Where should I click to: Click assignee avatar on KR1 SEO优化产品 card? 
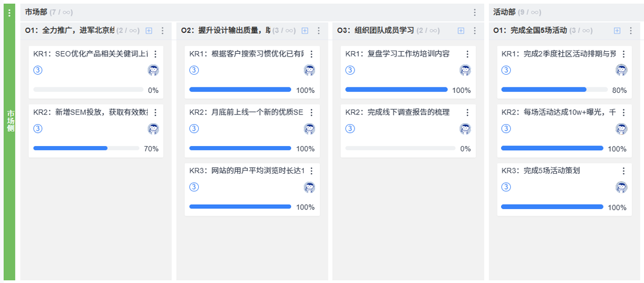coord(154,70)
